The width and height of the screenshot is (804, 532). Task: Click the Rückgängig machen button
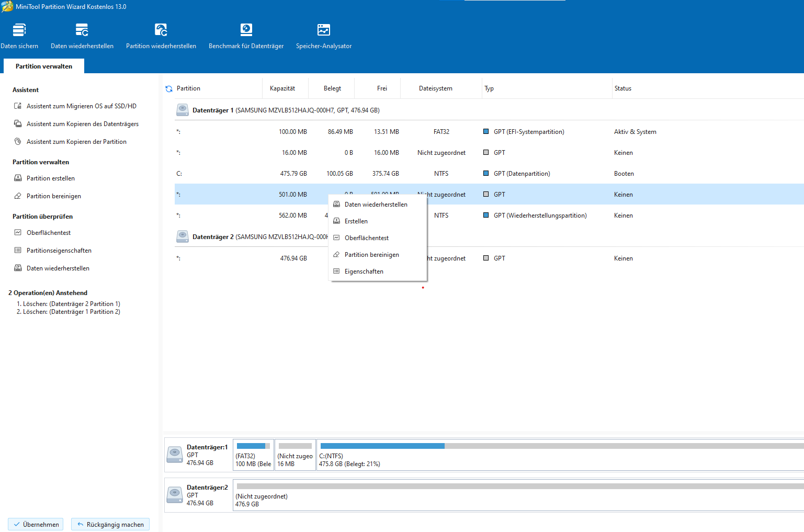[x=110, y=525]
